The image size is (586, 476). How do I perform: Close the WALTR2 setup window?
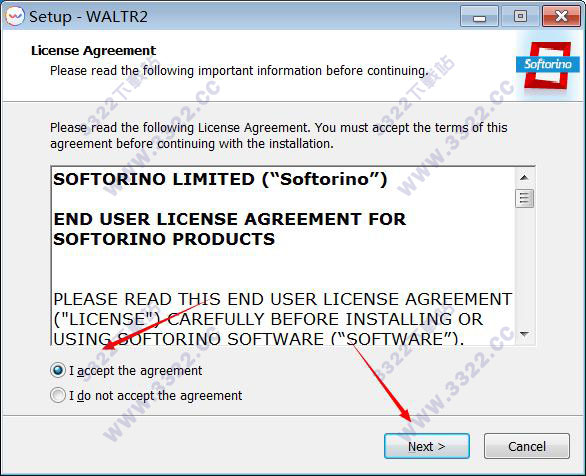[x=561, y=16]
